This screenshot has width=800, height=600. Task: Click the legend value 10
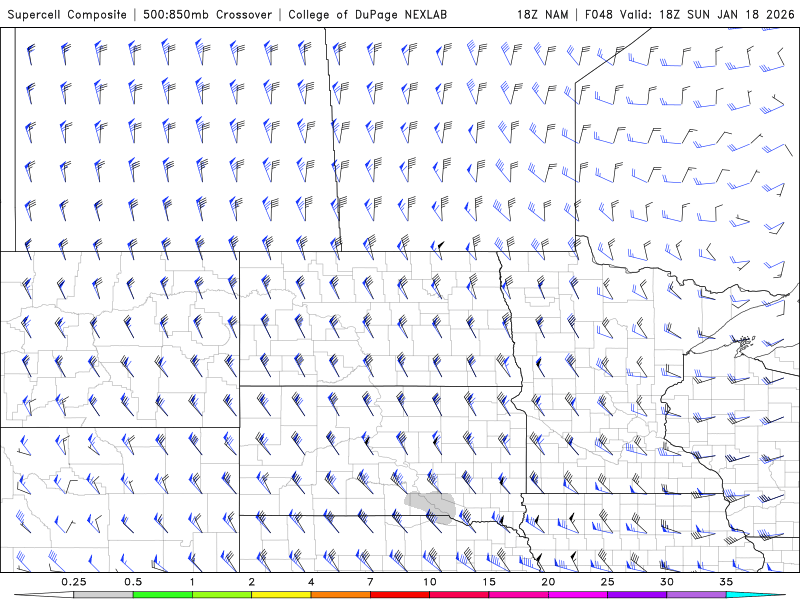pyautogui.click(x=430, y=582)
